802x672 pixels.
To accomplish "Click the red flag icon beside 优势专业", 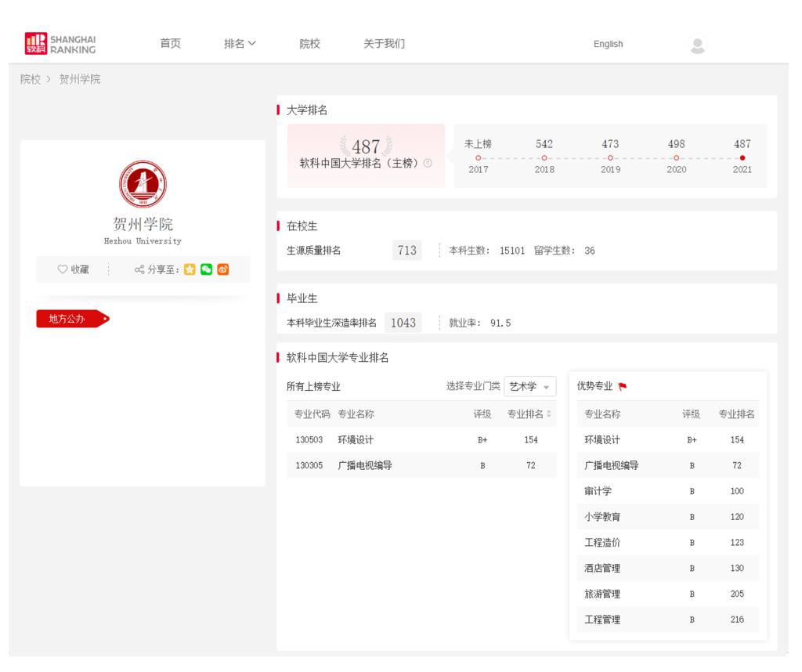I will point(623,386).
